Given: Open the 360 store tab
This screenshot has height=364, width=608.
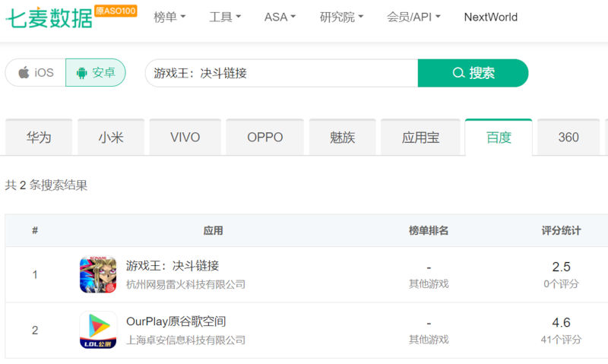Looking at the screenshot, I should click(x=568, y=138).
